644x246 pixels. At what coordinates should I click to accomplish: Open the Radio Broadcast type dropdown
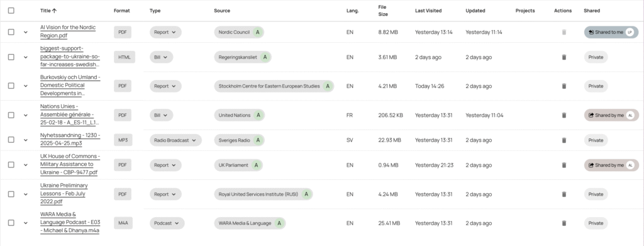click(175, 140)
